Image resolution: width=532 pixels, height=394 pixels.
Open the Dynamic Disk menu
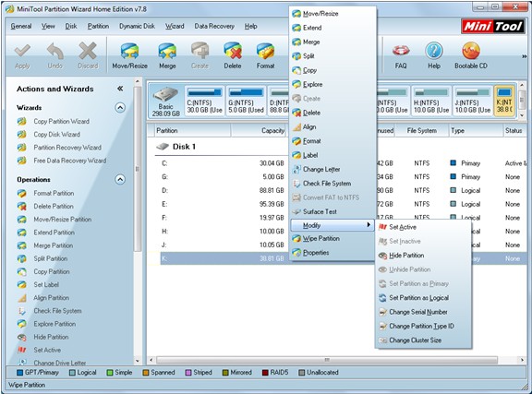137,26
